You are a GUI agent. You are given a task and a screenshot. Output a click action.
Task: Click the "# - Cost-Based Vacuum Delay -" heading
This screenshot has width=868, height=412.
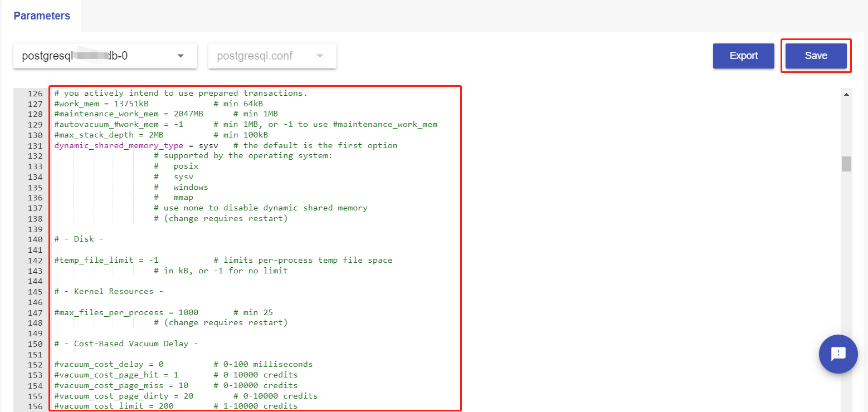tap(126, 344)
